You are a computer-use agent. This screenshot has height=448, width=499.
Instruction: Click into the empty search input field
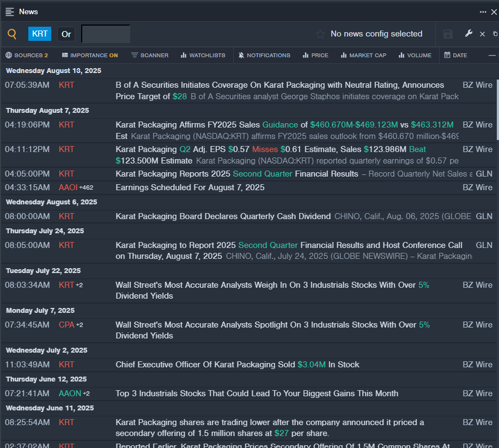coord(106,34)
